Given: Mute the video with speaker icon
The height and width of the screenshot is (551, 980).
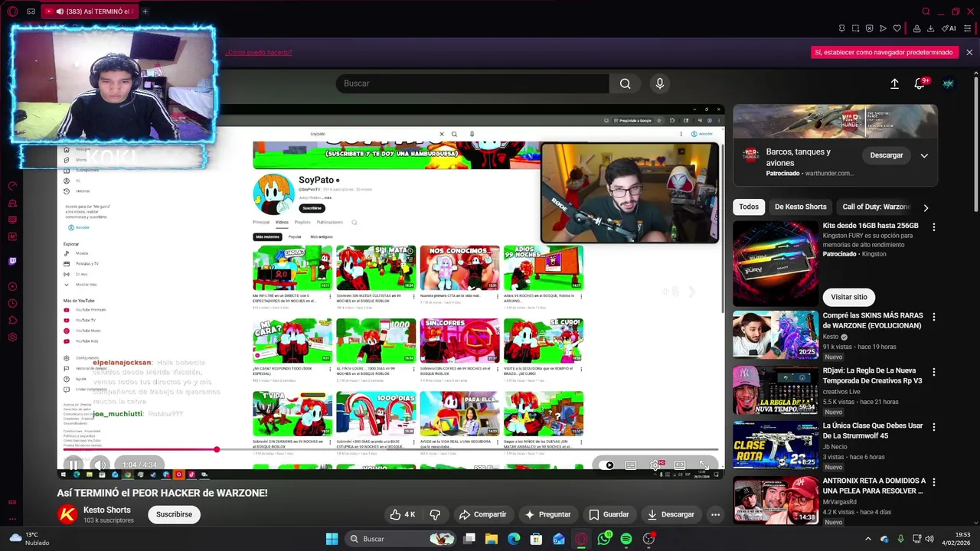Looking at the screenshot, I should coord(100,465).
